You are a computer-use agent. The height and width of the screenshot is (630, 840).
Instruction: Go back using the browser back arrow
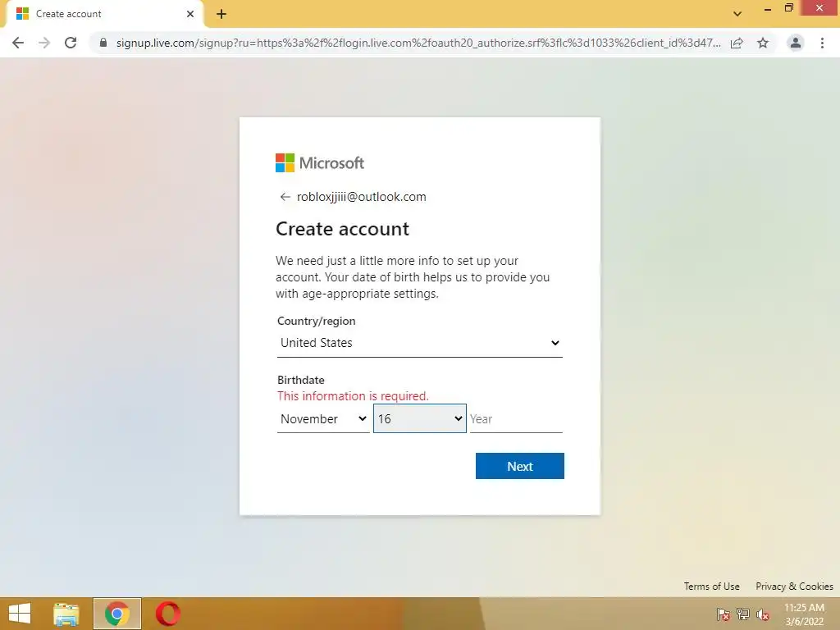pos(18,43)
